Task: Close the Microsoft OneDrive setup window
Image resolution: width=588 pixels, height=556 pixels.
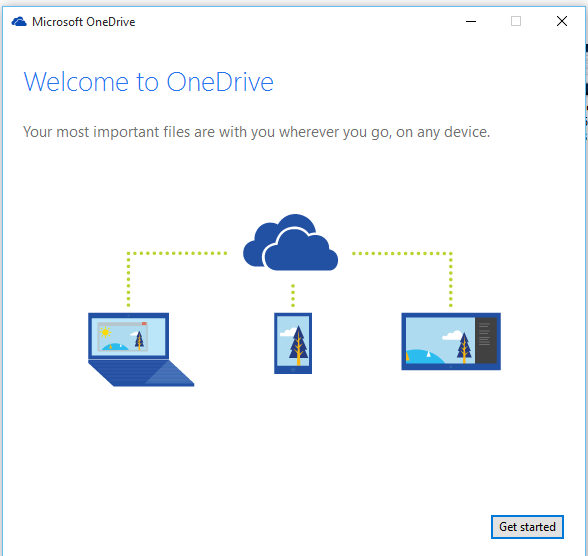Action: 561,21
